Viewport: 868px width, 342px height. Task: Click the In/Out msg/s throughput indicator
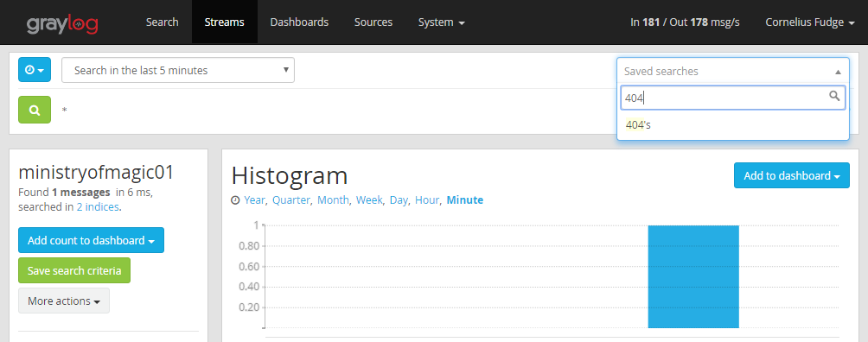click(685, 22)
